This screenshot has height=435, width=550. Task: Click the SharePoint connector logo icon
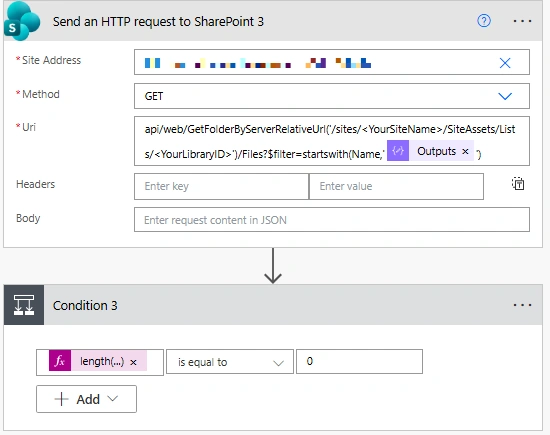[22, 21]
